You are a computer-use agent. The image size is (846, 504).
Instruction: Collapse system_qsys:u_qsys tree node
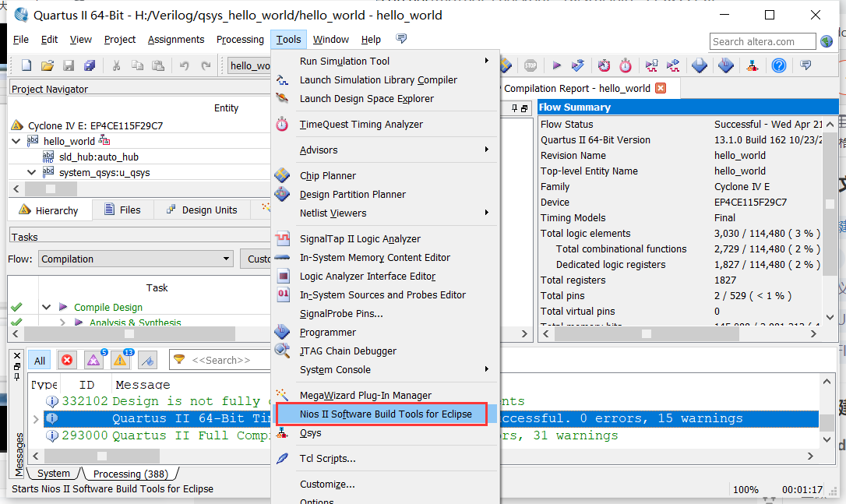click(32, 173)
